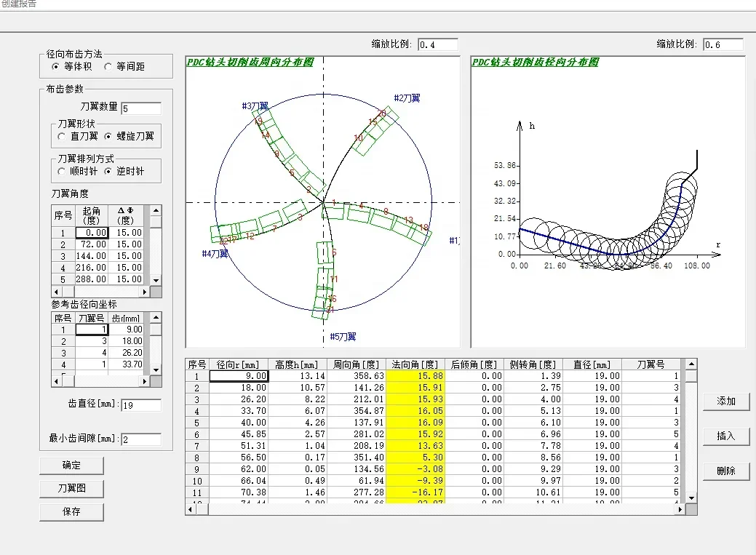
Task: Click the 添加 button
Action: click(x=725, y=402)
